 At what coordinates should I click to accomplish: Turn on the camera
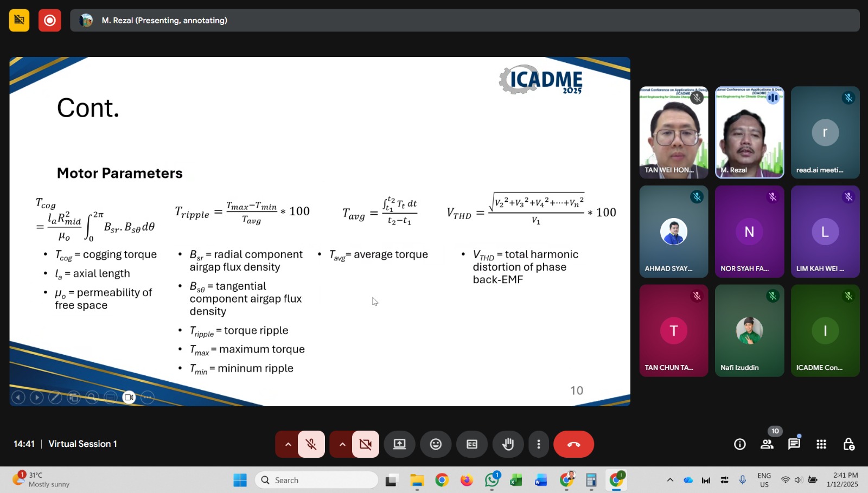pos(366,444)
